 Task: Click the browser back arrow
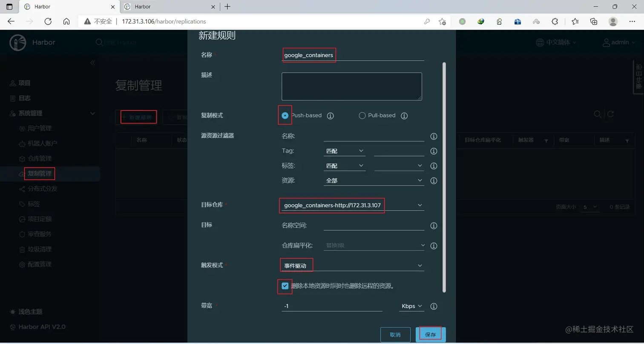[11, 21]
